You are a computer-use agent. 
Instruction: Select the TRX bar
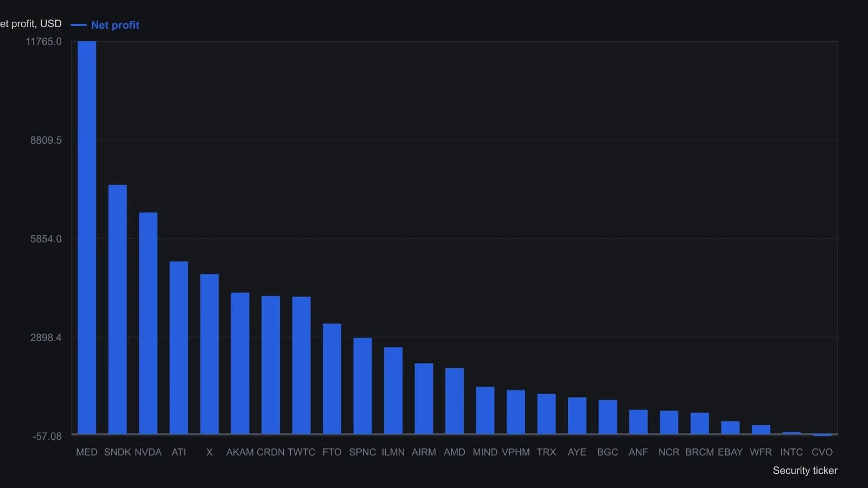click(x=547, y=414)
